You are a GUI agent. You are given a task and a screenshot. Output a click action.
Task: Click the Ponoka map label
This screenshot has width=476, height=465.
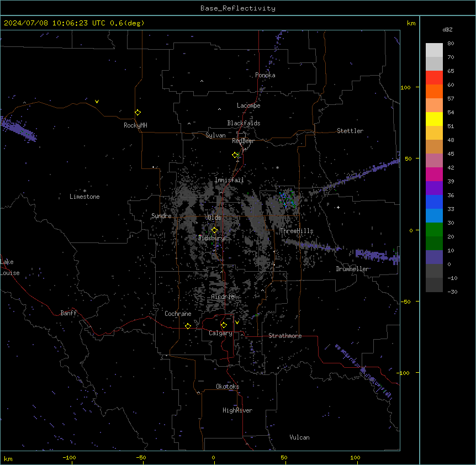point(265,75)
